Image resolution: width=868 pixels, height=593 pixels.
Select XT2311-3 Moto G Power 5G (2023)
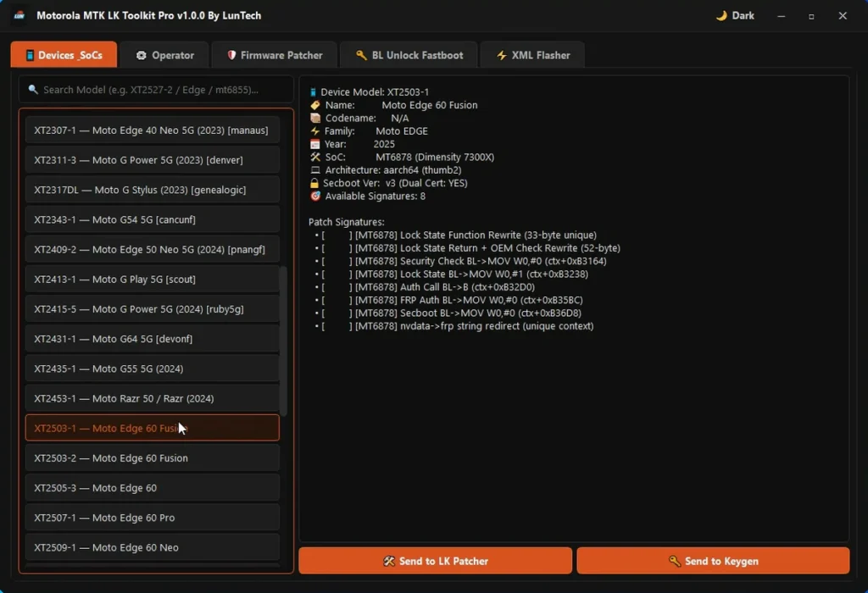(x=153, y=160)
